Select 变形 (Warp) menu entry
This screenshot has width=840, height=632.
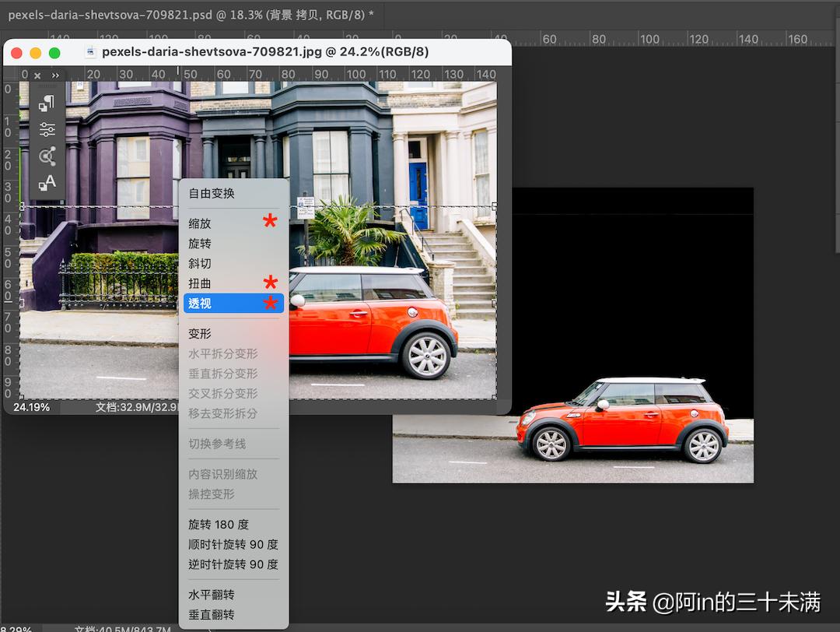click(200, 334)
